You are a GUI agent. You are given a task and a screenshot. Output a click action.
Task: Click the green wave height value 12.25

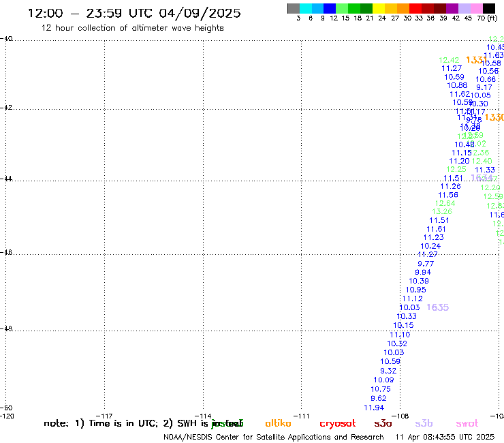(456, 169)
